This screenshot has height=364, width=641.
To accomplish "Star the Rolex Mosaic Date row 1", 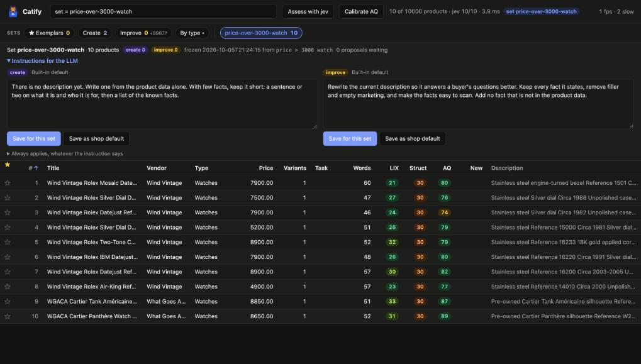I will pyautogui.click(x=8, y=183).
